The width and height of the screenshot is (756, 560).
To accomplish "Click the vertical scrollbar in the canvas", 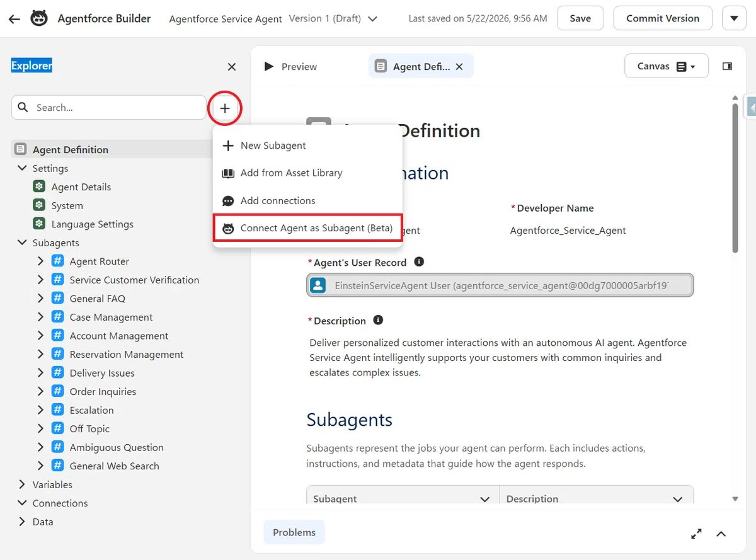I will click(x=735, y=178).
